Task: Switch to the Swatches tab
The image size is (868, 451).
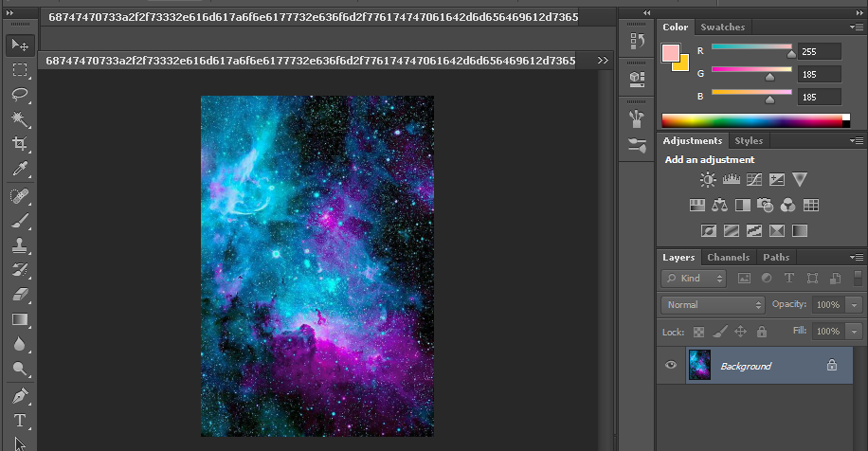Action: point(723,27)
